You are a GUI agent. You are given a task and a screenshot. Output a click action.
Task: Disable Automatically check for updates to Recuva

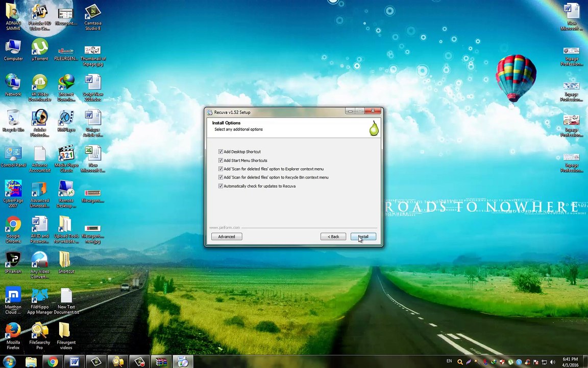[x=220, y=186]
